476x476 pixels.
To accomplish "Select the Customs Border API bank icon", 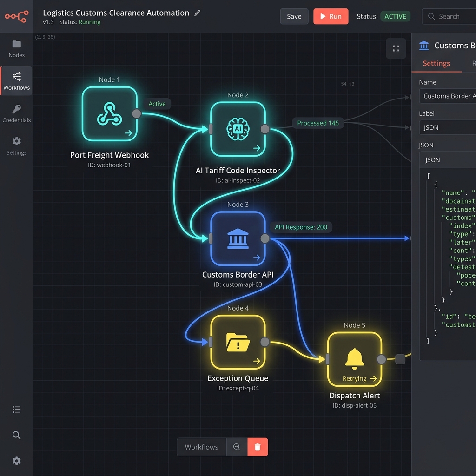I will 238,238.
